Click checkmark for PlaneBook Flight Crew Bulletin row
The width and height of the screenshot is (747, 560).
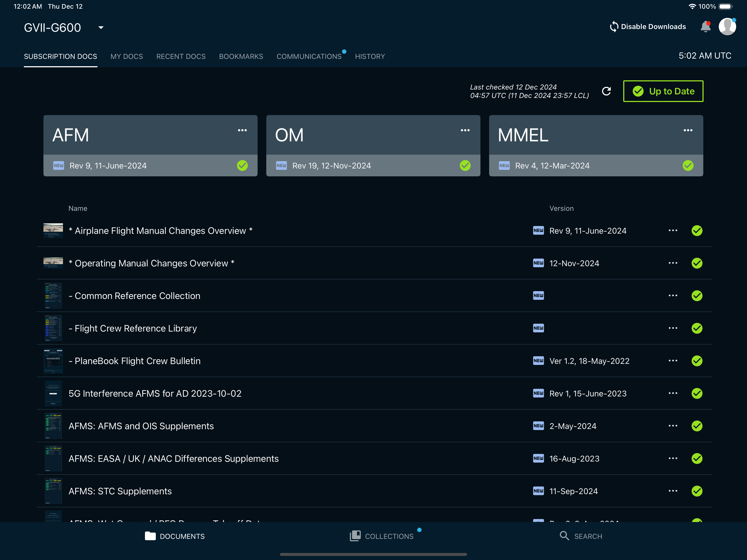pyautogui.click(x=697, y=361)
